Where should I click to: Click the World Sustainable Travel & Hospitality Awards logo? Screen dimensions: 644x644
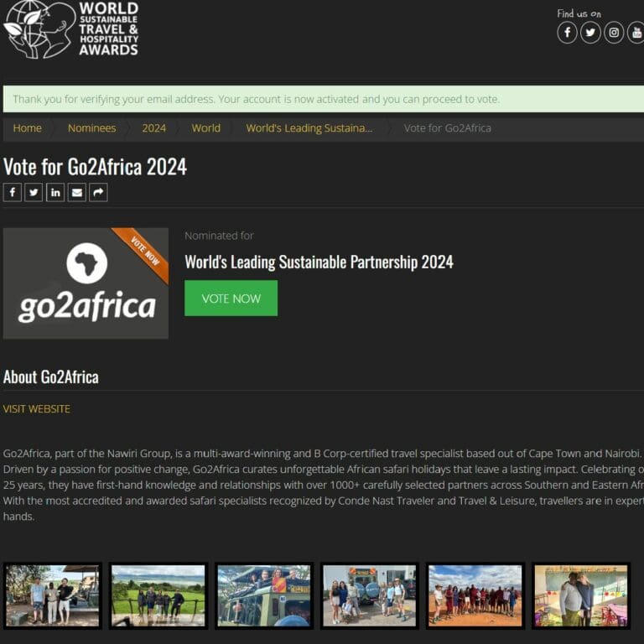[71, 29]
